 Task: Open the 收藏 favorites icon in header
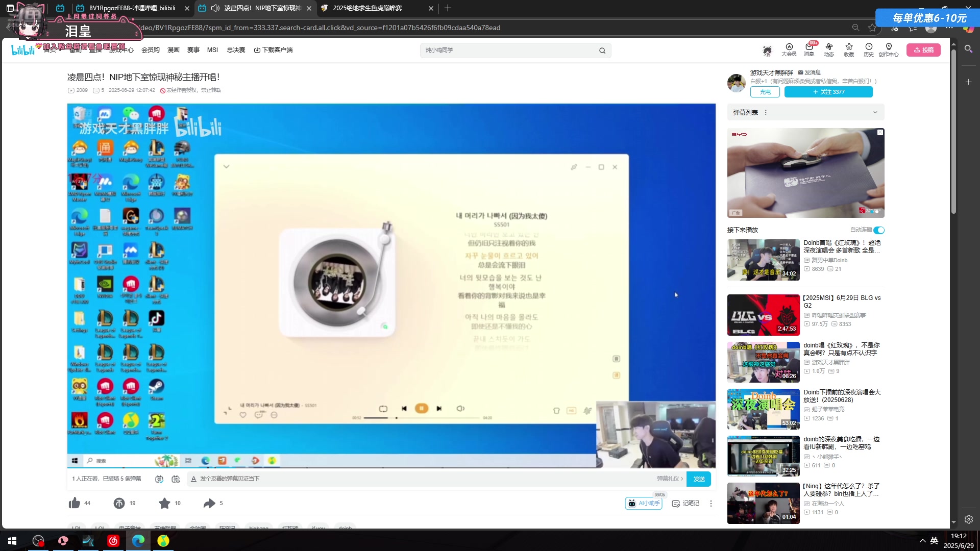[x=849, y=49]
